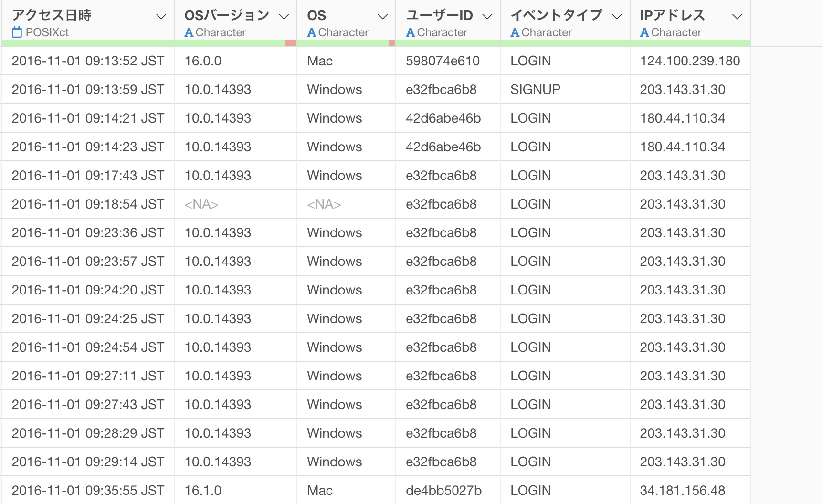Click the POSIXct calendar type icon
Viewport: 822px width, 504px height.
point(17,32)
